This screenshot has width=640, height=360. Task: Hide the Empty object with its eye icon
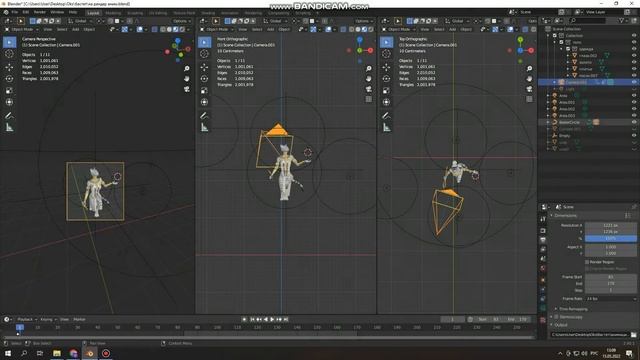point(634,135)
